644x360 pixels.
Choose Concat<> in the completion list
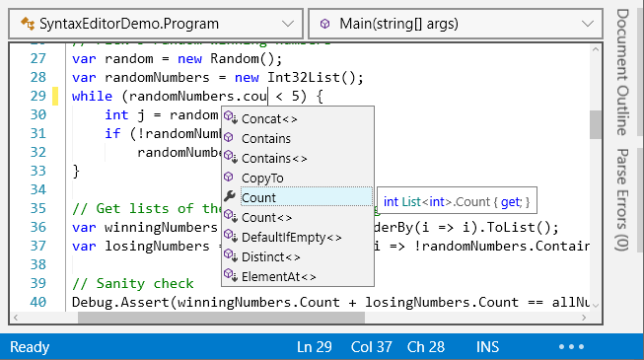[298, 118]
